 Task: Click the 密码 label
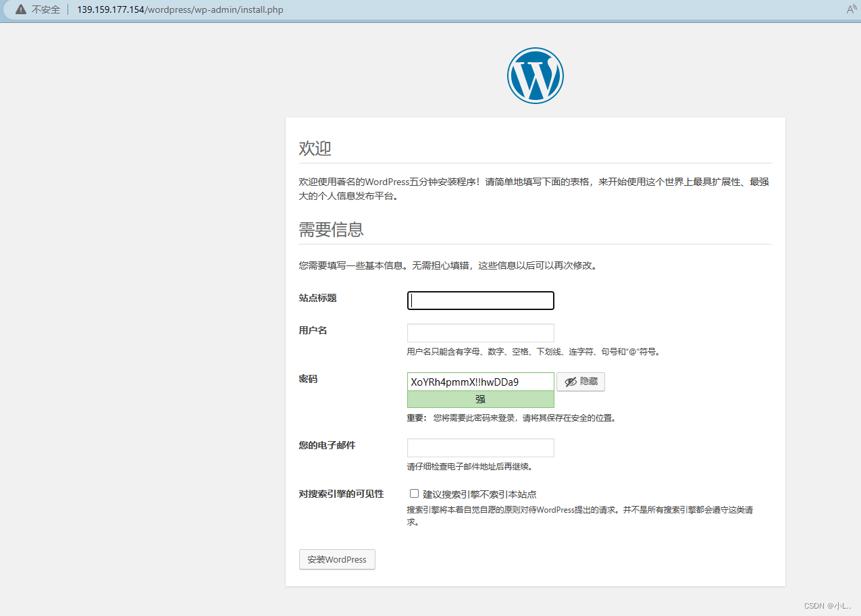(309, 379)
